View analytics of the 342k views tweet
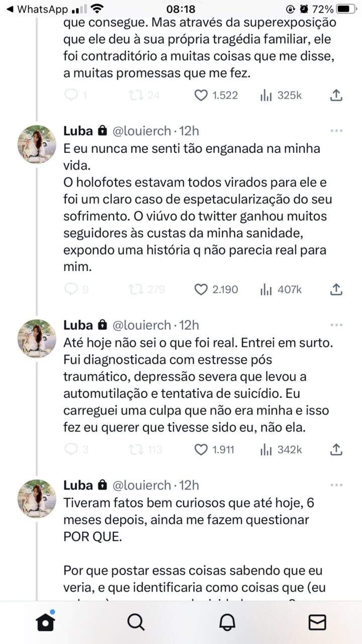 tap(266, 449)
